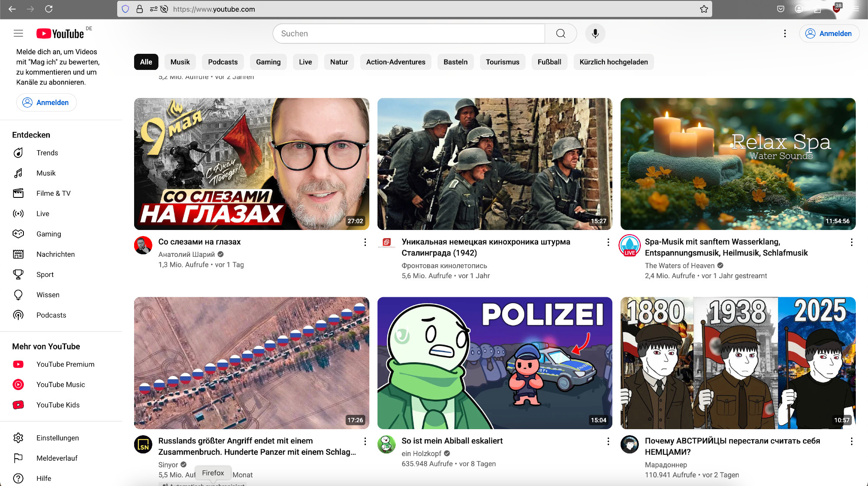Select the Musik filter chip
Screen dimensions: 868x486
pyautogui.click(x=180, y=62)
